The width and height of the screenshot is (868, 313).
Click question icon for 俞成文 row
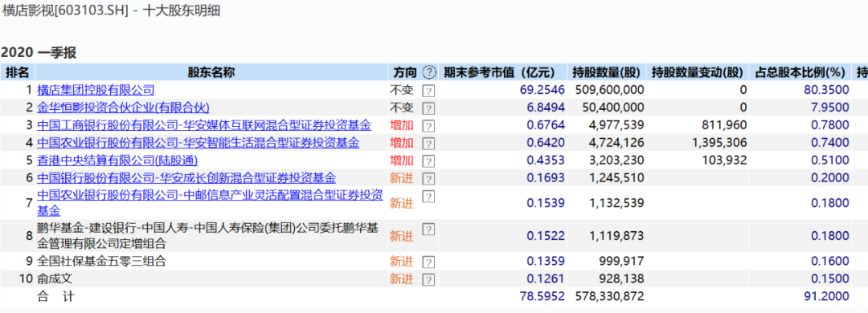pyautogui.click(x=428, y=280)
